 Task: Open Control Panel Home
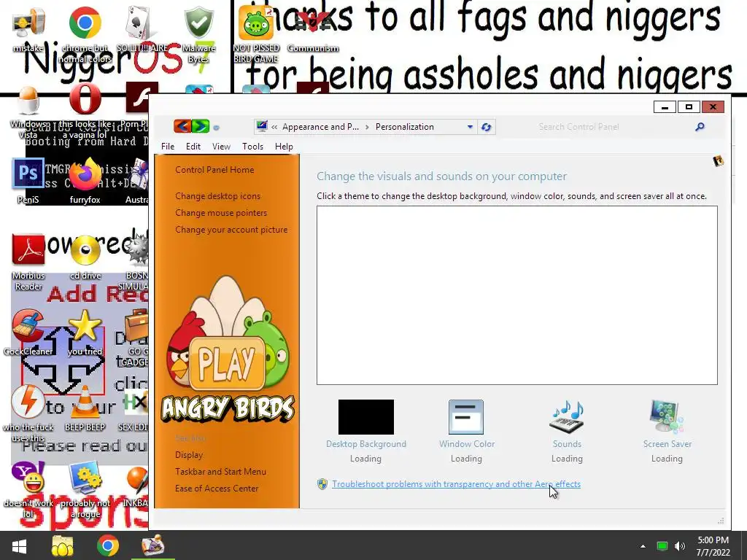pyautogui.click(x=214, y=170)
